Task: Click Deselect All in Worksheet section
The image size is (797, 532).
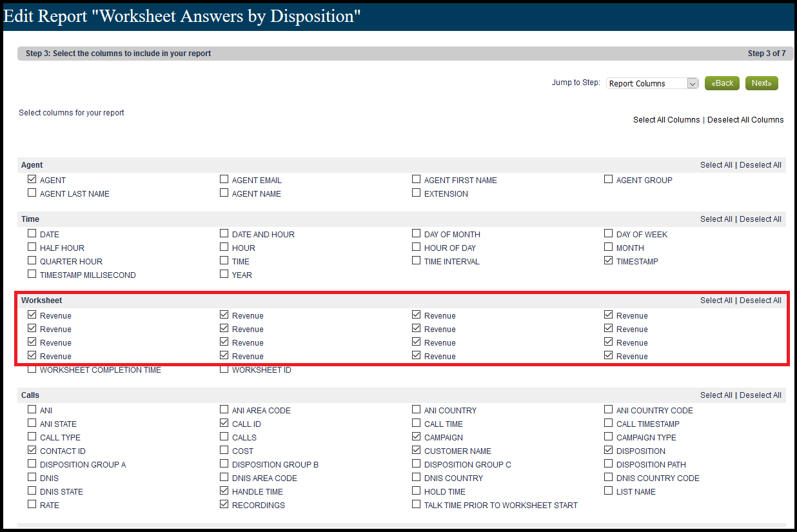Action: tap(760, 300)
